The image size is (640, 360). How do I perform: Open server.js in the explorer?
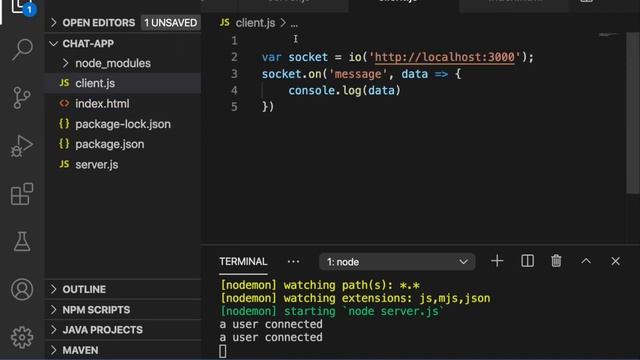click(123, 164)
